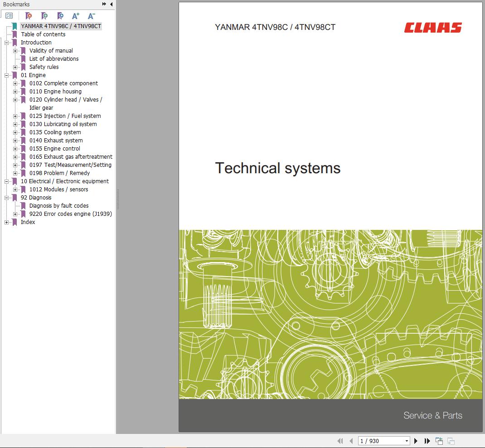Click the bookmark icon beside Table of contents
The width and height of the screenshot is (485, 448).
pyautogui.click(x=15, y=34)
